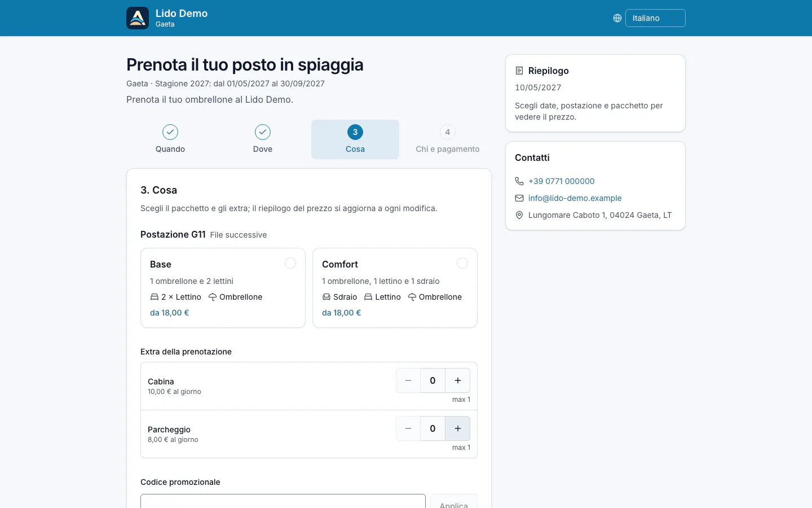Increase the Parcheggio quantity with plus
The image size is (812, 508).
coord(458,428)
